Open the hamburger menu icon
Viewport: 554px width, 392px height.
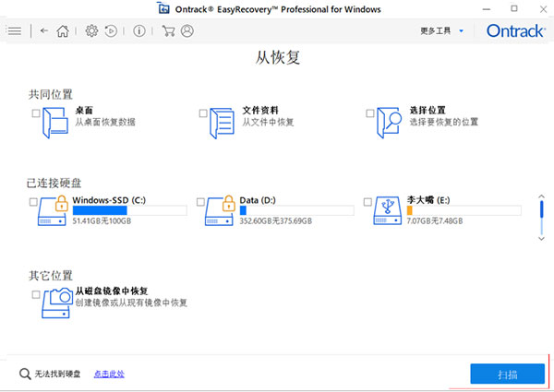tap(14, 31)
